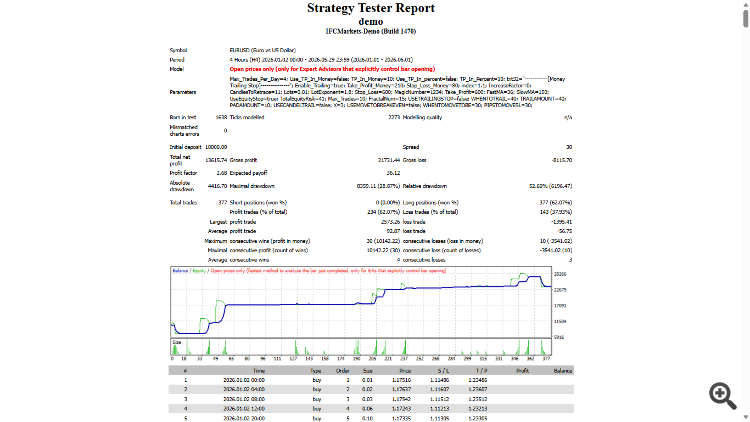Click the Time column header

259,371
